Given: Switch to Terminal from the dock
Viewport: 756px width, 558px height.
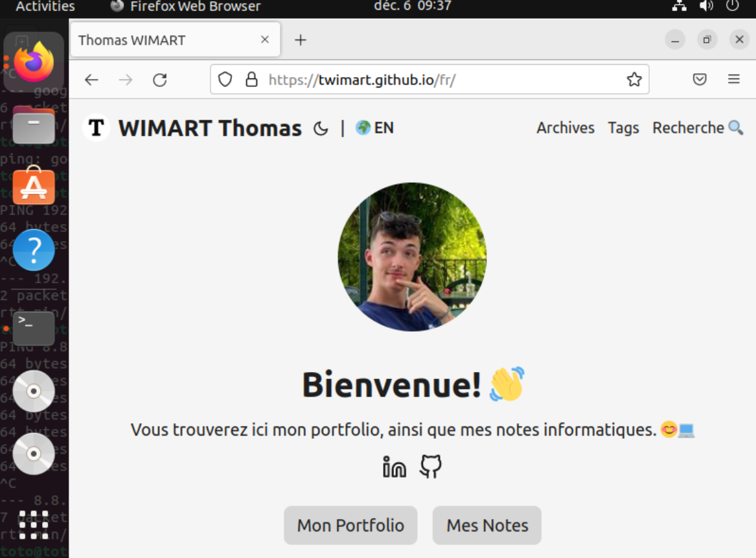Looking at the screenshot, I should 34,328.
